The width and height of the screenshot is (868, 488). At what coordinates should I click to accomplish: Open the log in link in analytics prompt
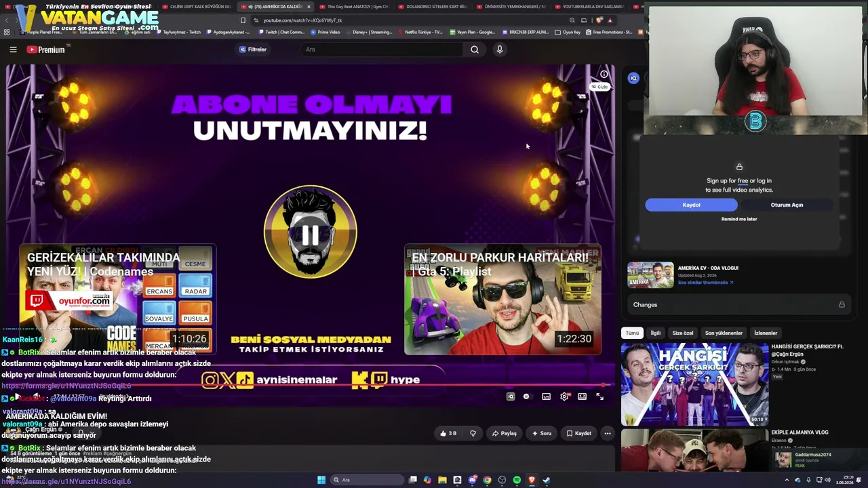tap(764, 181)
